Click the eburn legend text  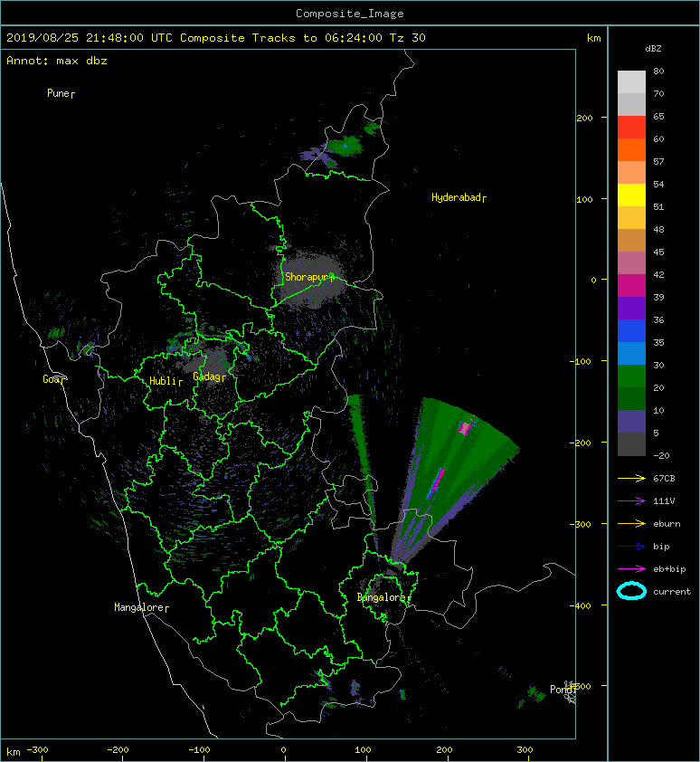(x=667, y=524)
